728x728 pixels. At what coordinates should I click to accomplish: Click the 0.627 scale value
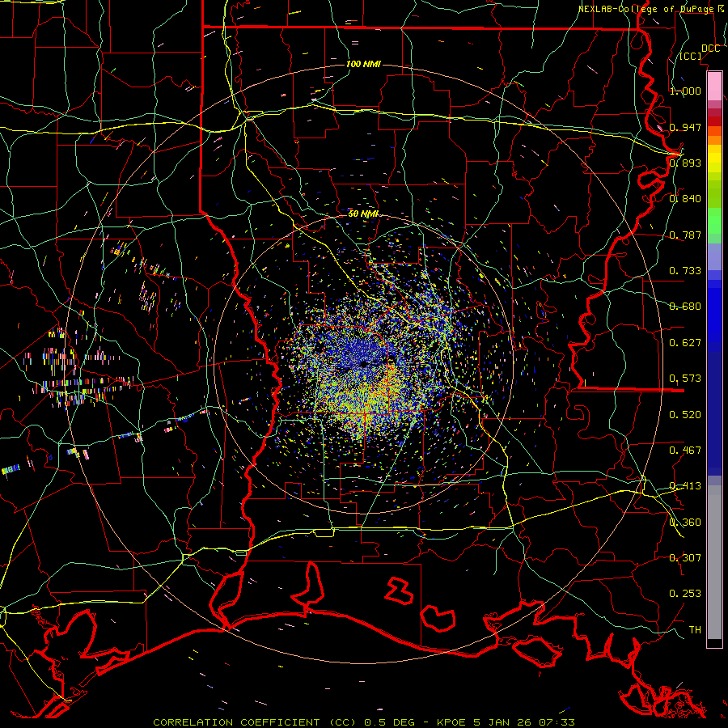685,342
